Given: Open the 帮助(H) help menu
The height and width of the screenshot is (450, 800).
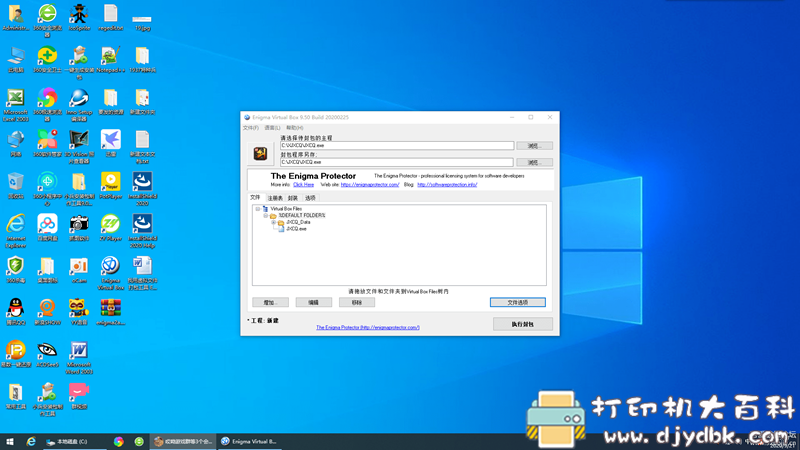Looking at the screenshot, I should [x=294, y=128].
